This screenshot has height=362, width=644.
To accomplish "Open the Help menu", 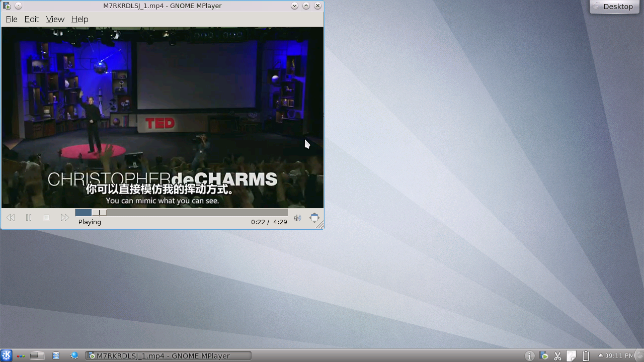I will coord(79,19).
